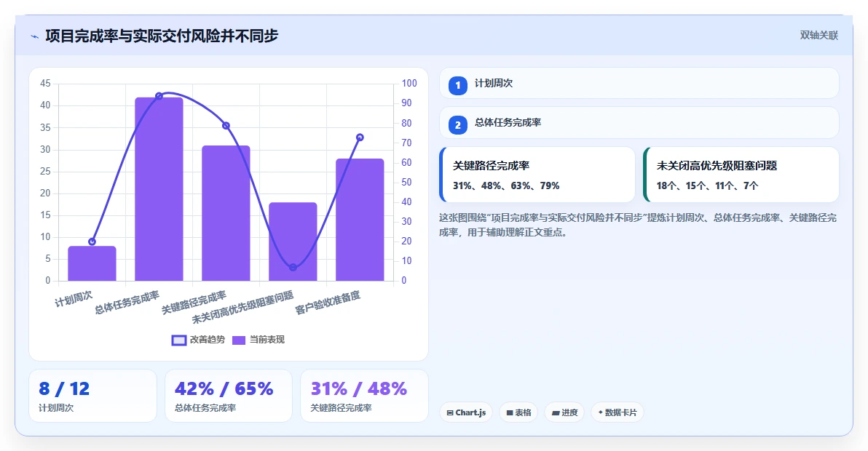Click the 双轴关联 label in header

[x=818, y=36]
